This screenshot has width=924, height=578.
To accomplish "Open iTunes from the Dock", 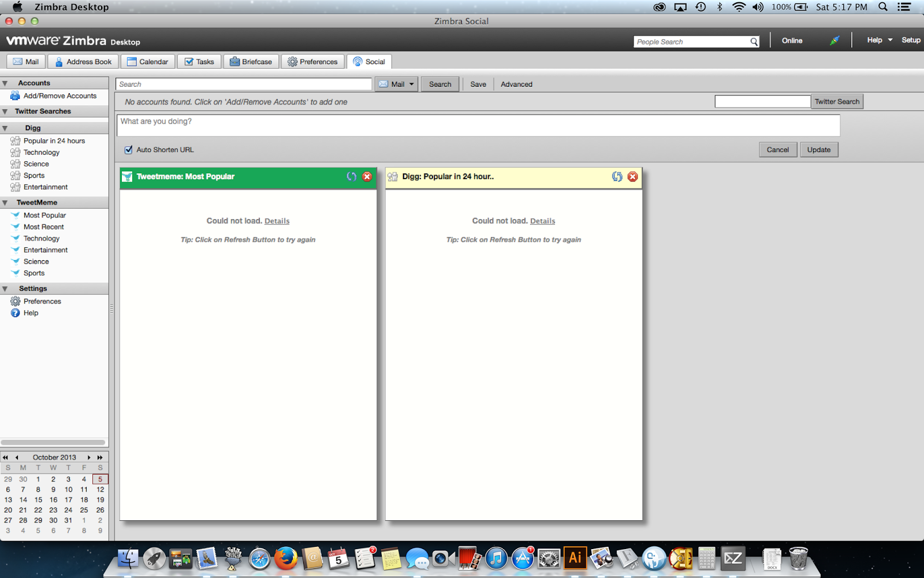I will pyautogui.click(x=496, y=558).
